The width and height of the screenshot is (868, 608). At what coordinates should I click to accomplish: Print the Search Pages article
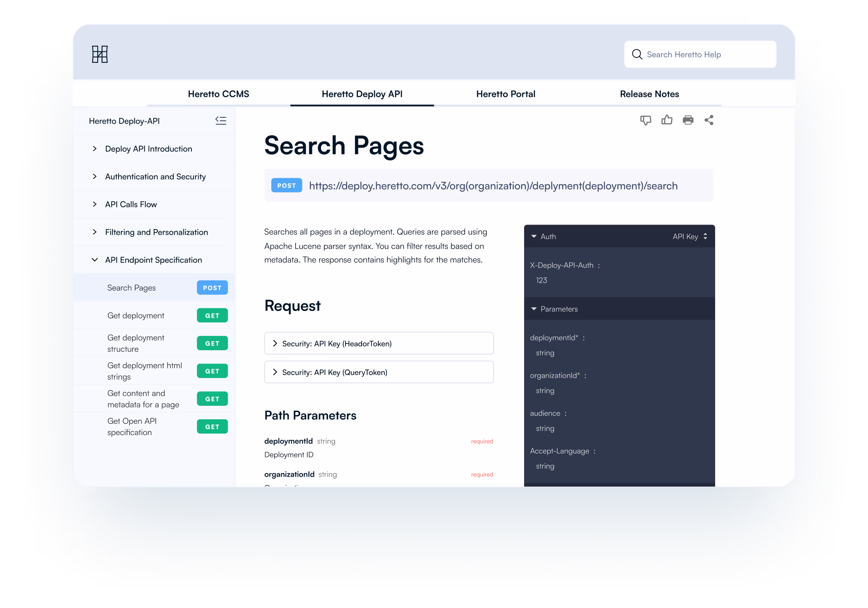pyautogui.click(x=688, y=120)
